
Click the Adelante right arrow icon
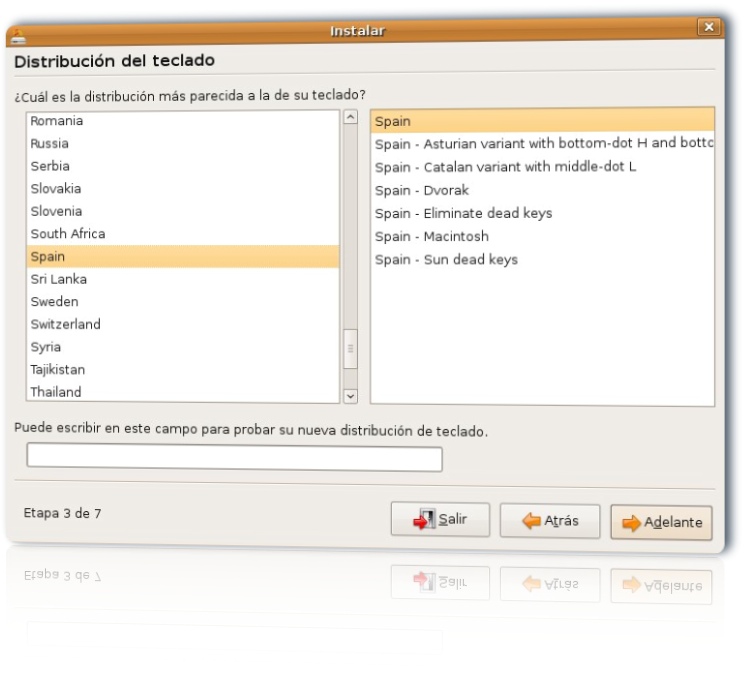pyautogui.click(x=631, y=522)
